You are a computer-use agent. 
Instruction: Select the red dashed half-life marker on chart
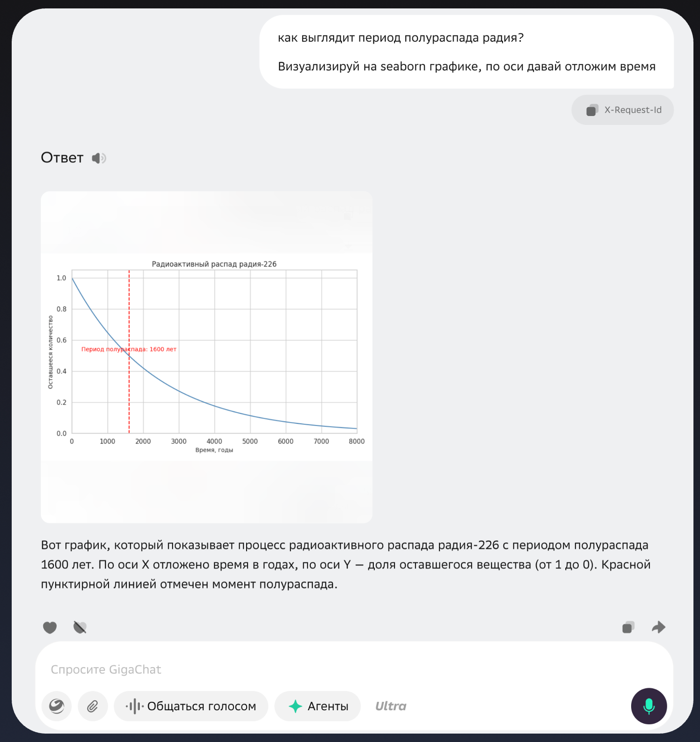(x=130, y=351)
